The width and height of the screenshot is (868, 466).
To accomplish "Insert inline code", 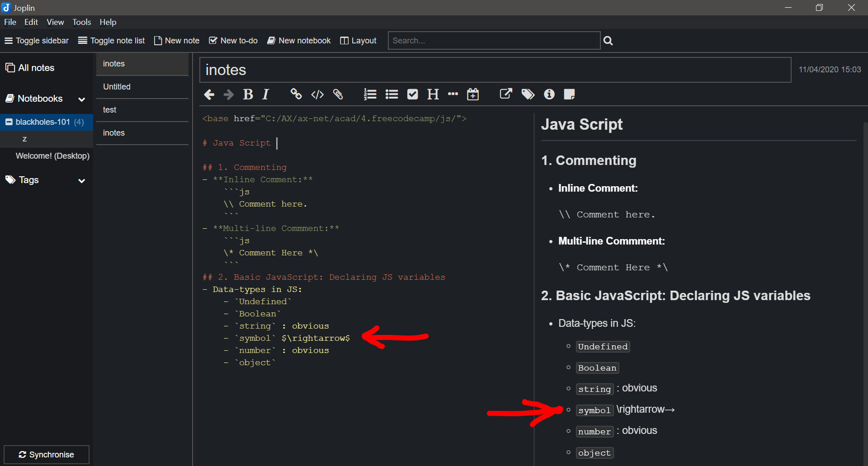I will tap(317, 94).
